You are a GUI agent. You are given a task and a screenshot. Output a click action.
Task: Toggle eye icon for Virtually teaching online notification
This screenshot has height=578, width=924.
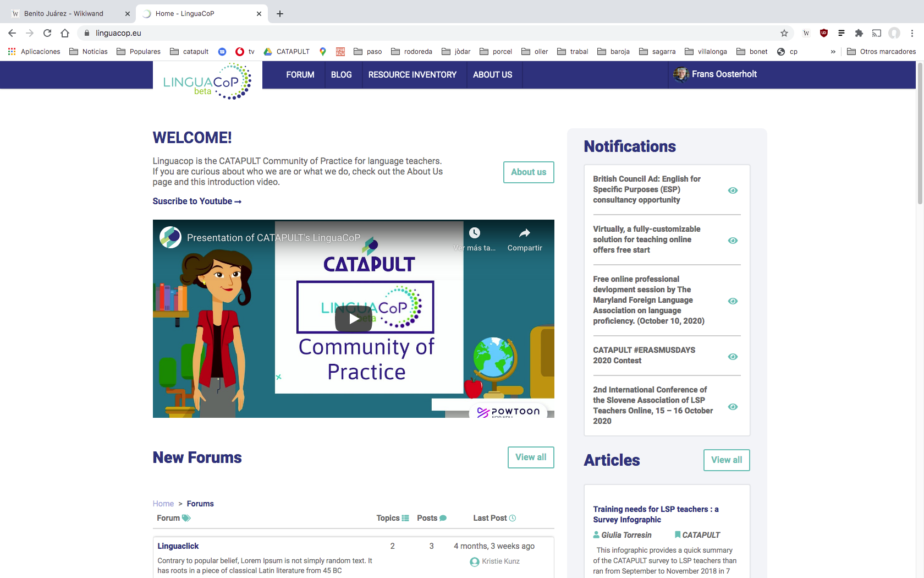733,241
